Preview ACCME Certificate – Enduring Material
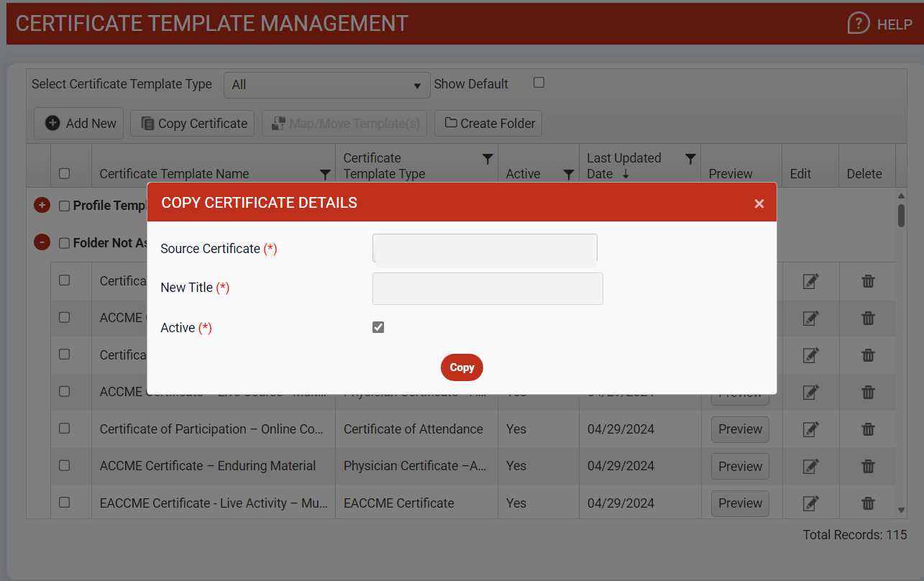 [740, 466]
